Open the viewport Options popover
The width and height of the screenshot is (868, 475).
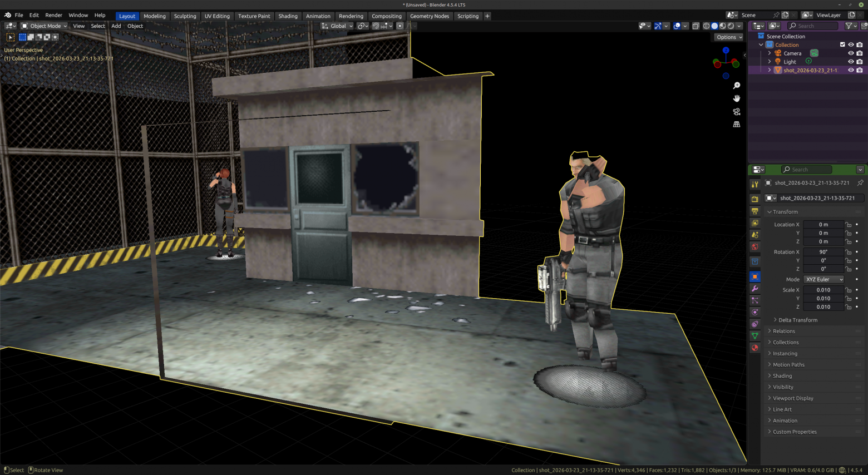pyautogui.click(x=729, y=37)
